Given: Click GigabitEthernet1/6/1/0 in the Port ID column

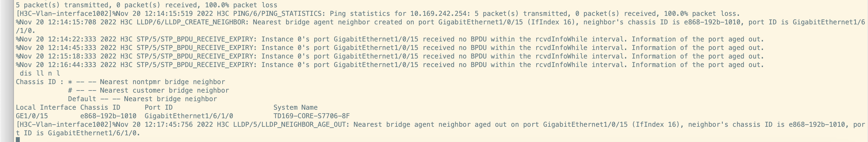Looking at the screenshot, I should pos(189,116).
